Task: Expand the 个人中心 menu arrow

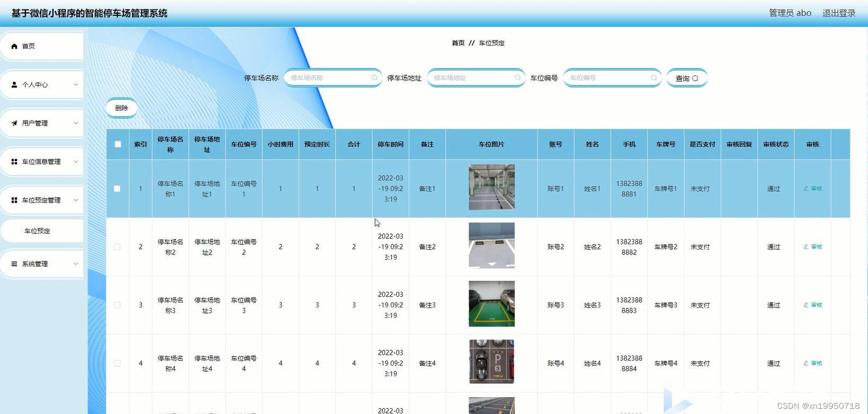Action: [75, 84]
